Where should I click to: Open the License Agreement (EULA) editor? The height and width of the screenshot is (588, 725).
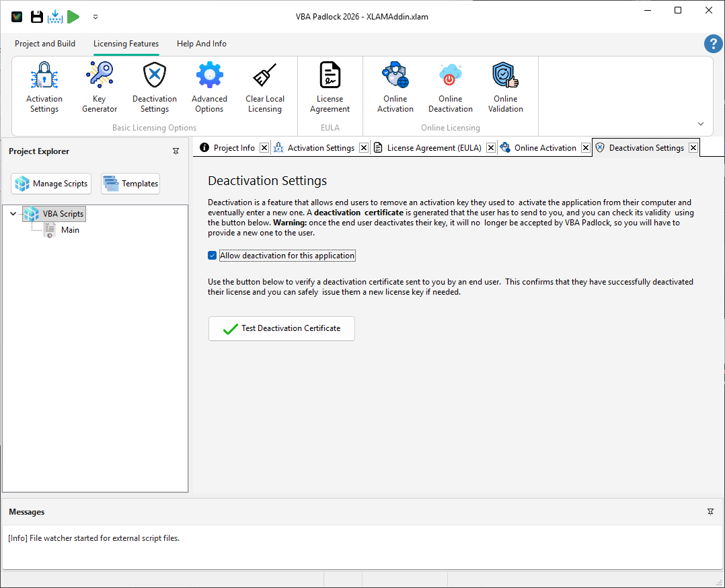point(330,86)
